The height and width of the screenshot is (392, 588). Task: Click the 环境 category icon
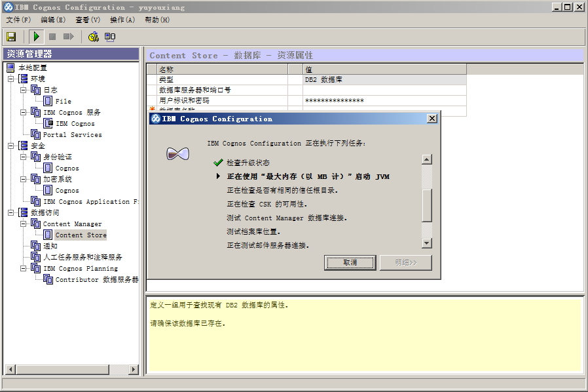24,79
